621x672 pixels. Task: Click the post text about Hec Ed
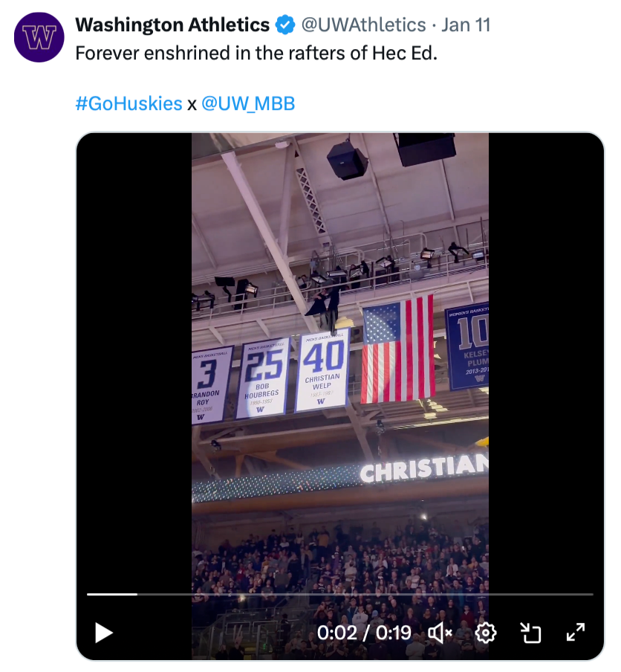pyautogui.click(x=256, y=54)
